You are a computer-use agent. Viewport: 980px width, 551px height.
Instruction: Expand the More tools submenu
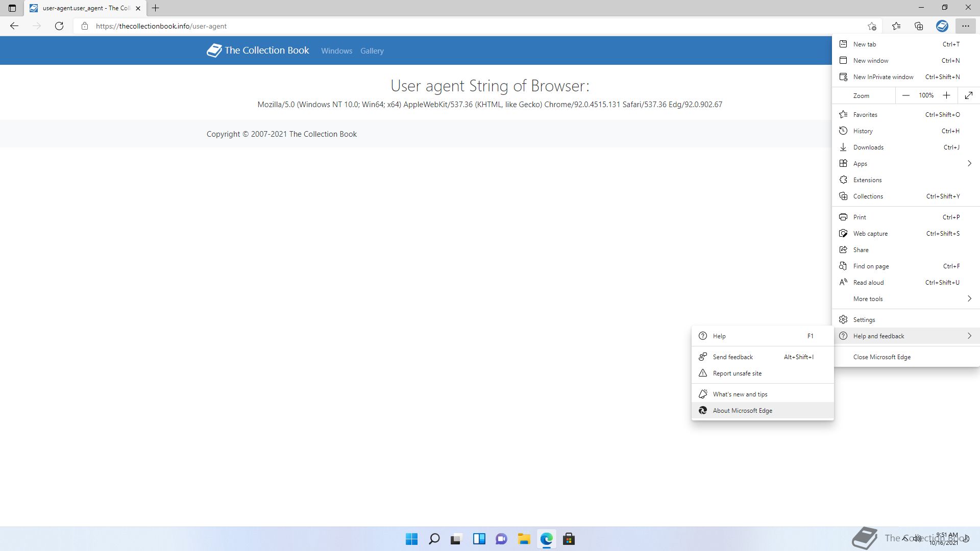coord(906,299)
